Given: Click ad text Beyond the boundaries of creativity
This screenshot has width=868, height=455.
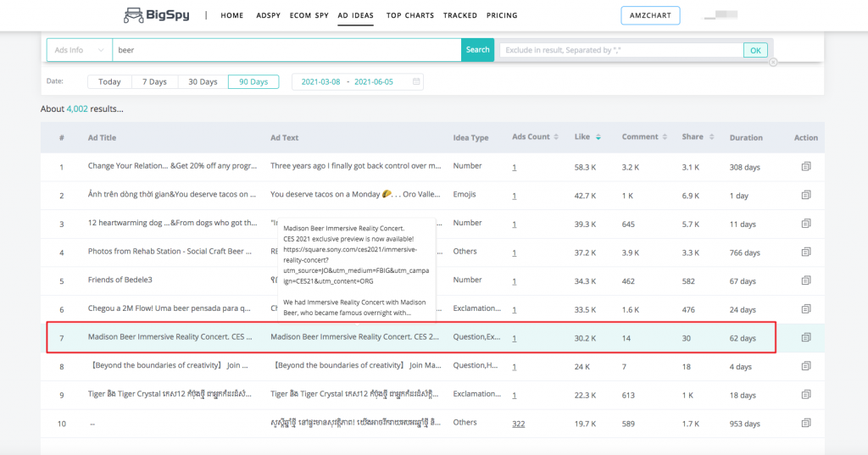Looking at the screenshot, I should pos(357,365).
